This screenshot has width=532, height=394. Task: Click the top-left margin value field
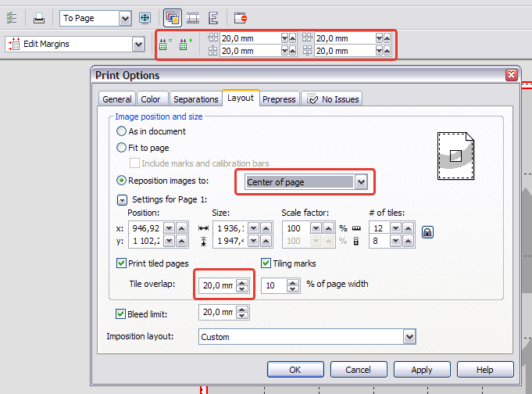coord(251,38)
